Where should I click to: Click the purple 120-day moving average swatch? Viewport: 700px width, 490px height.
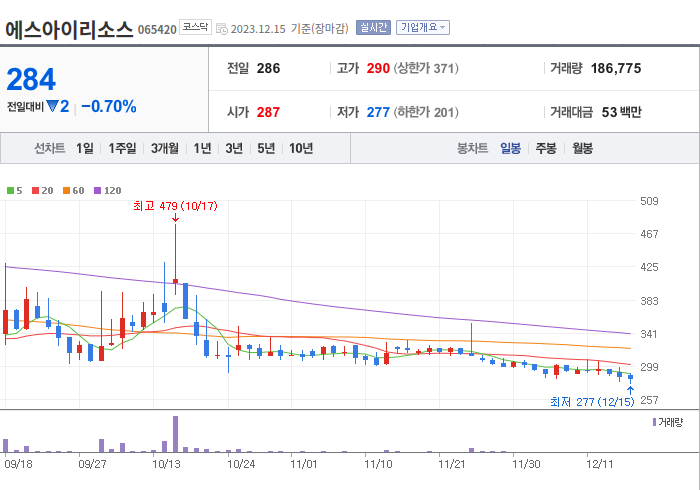coord(97,191)
